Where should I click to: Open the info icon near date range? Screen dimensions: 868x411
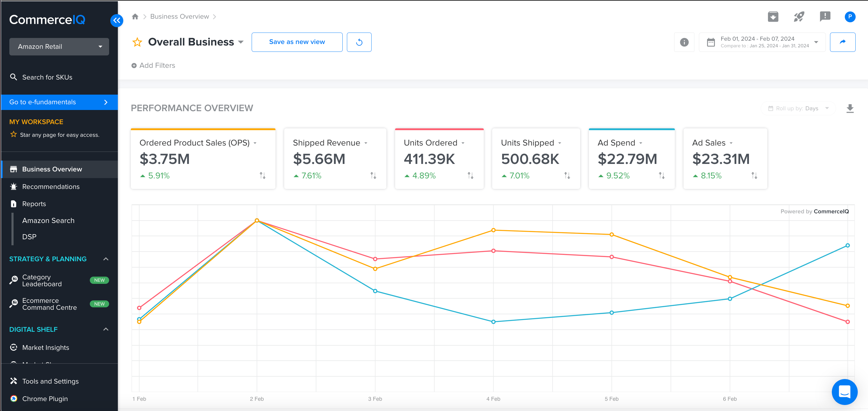click(x=684, y=42)
